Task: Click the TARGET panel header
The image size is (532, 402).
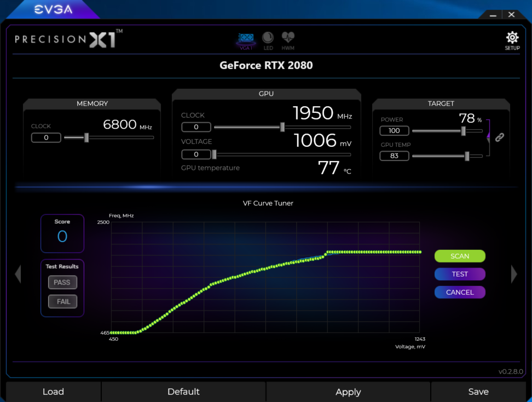Action: pyautogui.click(x=441, y=104)
